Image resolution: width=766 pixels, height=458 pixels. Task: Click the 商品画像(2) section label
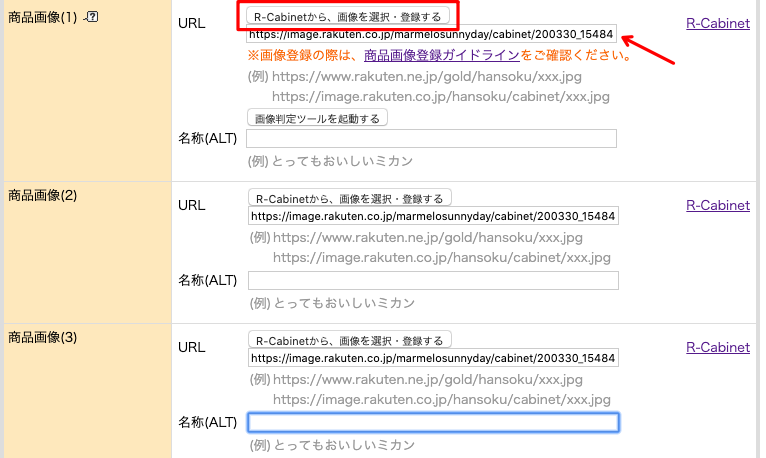(x=42, y=195)
